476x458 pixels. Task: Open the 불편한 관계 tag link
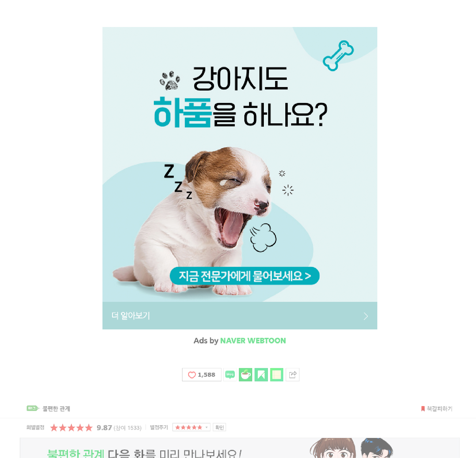56,409
